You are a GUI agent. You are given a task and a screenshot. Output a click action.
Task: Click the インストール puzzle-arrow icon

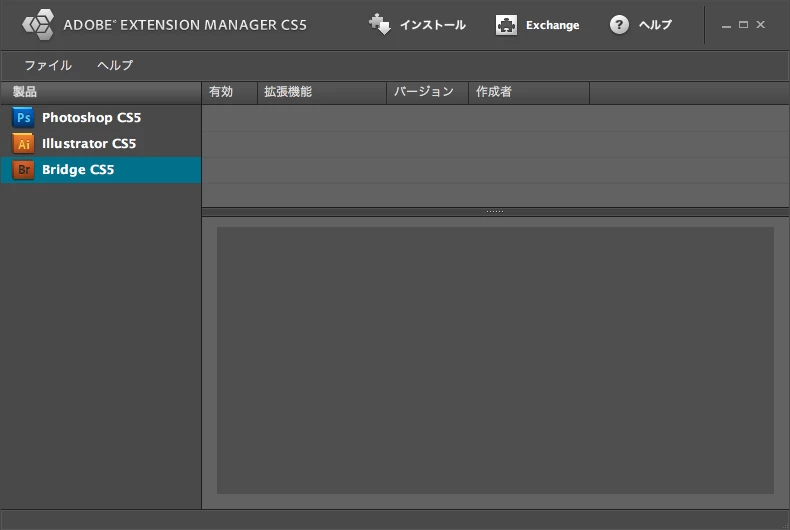tap(380, 24)
